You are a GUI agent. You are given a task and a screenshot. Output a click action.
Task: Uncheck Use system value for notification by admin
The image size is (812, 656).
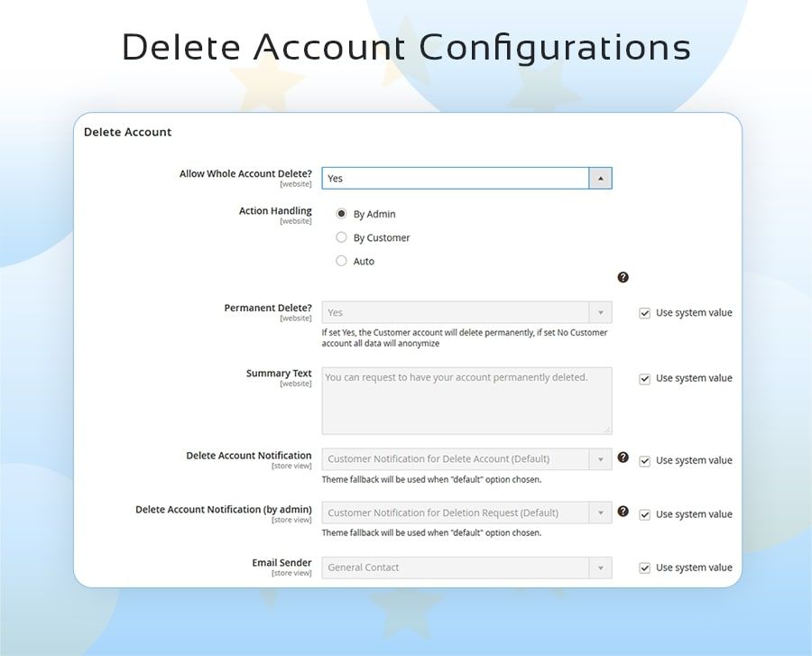point(644,514)
